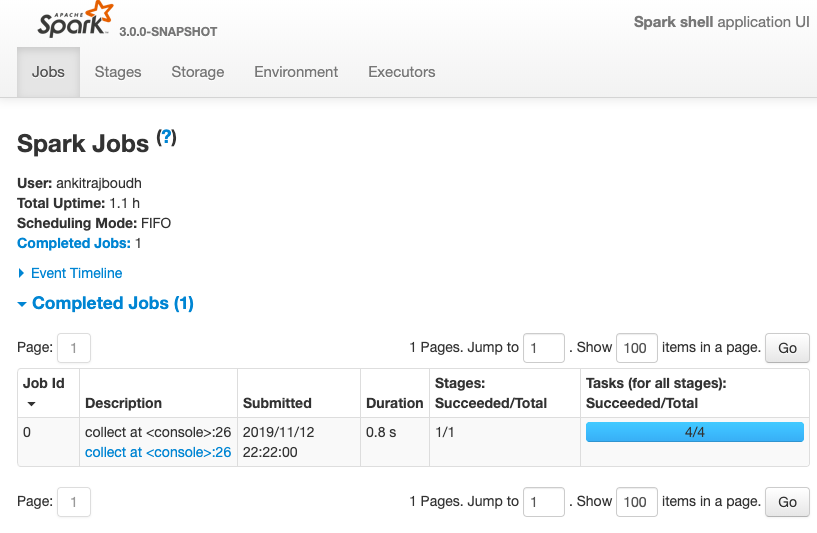
Task: Click the Tasks (for all stages) header
Action: coord(656,393)
